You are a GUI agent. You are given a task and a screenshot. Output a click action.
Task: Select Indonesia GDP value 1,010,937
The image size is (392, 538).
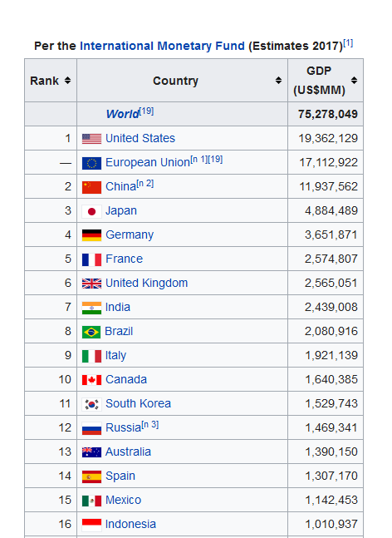pos(331,524)
